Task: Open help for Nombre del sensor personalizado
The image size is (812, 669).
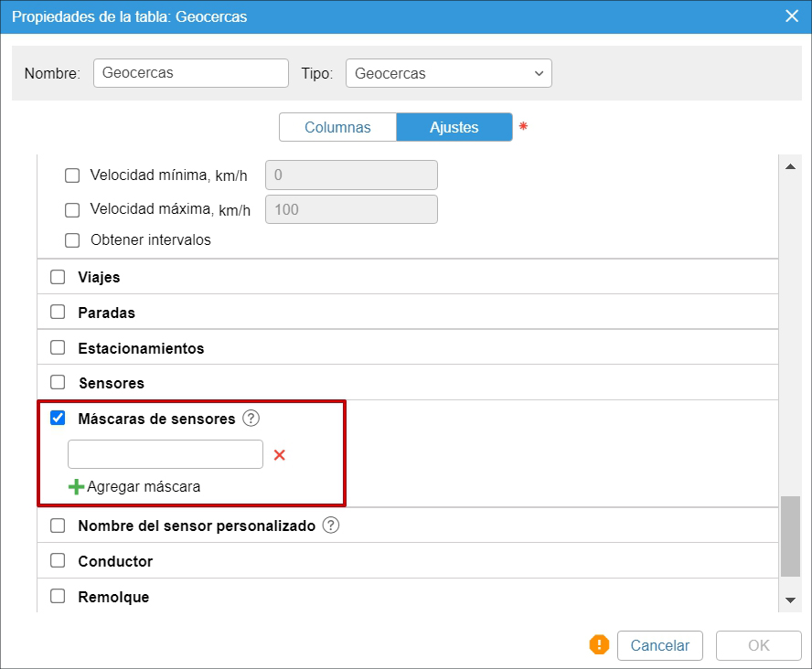Action: click(x=331, y=526)
